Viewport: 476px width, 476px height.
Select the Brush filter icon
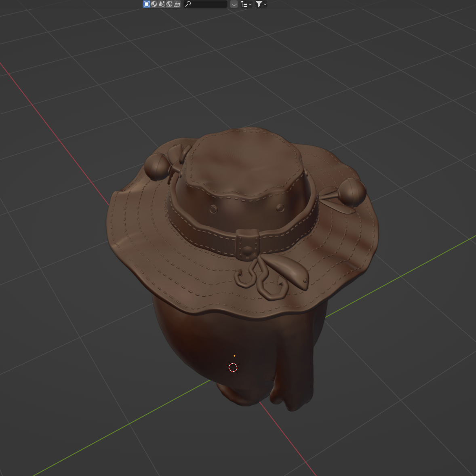[x=177, y=4]
